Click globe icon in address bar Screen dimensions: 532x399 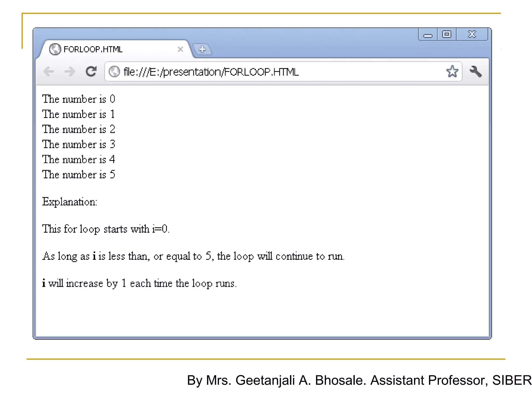click(114, 72)
